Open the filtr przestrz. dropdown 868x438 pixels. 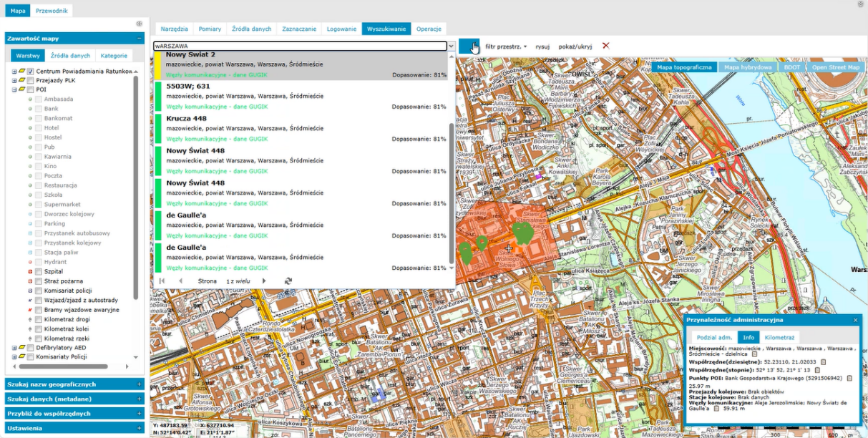coord(506,47)
